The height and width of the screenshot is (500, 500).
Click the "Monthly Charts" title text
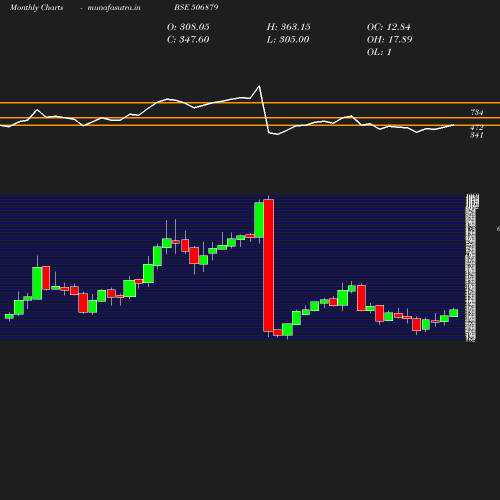pyautogui.click(x=37, y=7)
